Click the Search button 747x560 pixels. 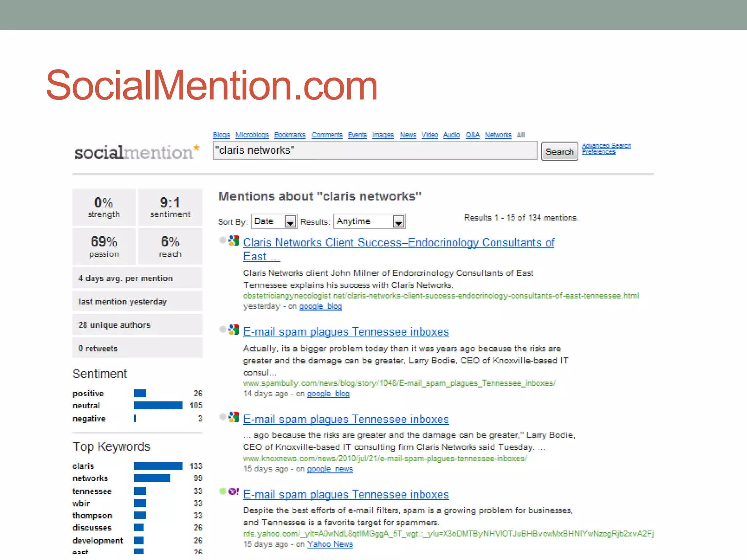560,151
